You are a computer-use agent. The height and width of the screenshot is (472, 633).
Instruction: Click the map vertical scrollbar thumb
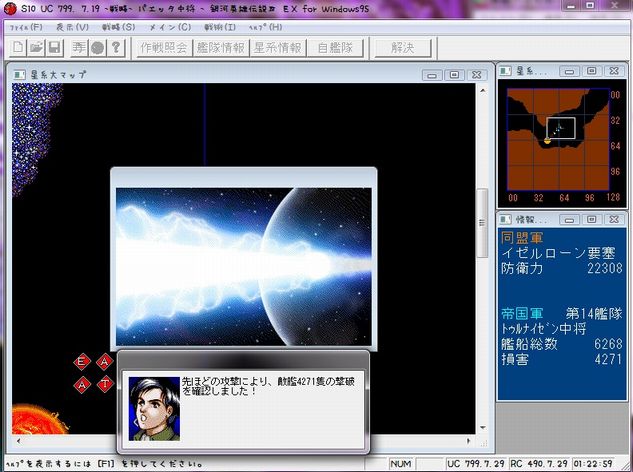pos(482,222)
